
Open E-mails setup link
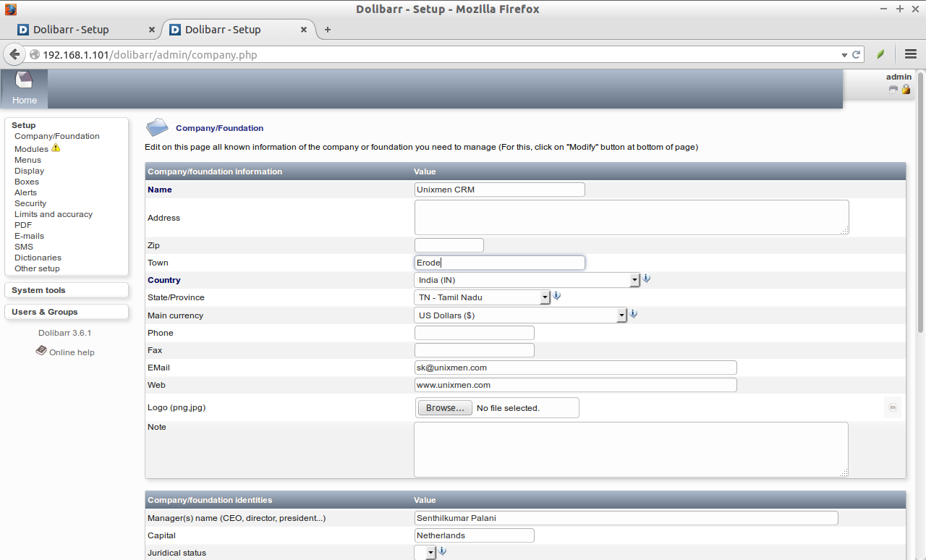coord(29,236)
